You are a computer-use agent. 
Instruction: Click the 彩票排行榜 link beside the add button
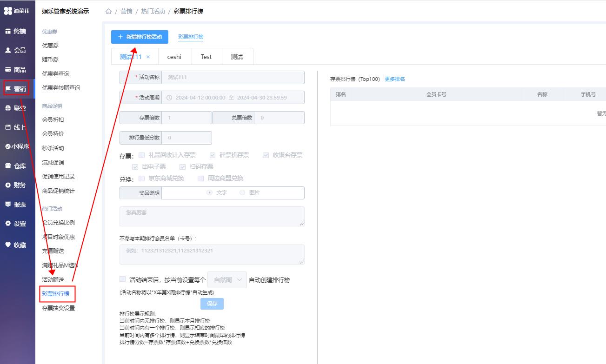(191, 37)
